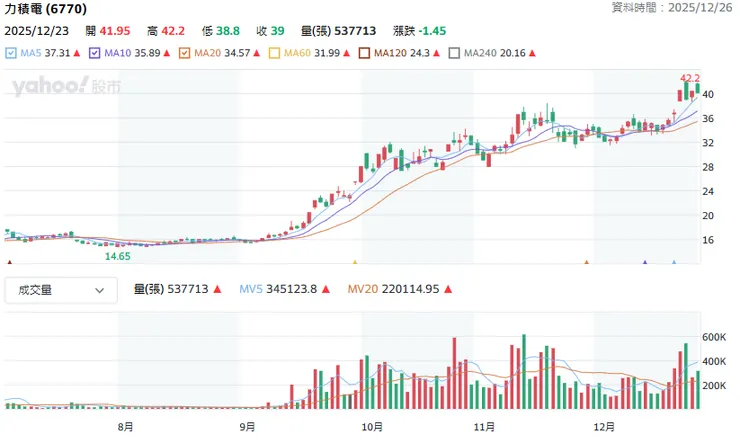The width and height of the screenshot is (740, 441).
Task: Click 量(張) 537713 beside 漲跌
Action: tap(338, 31)
